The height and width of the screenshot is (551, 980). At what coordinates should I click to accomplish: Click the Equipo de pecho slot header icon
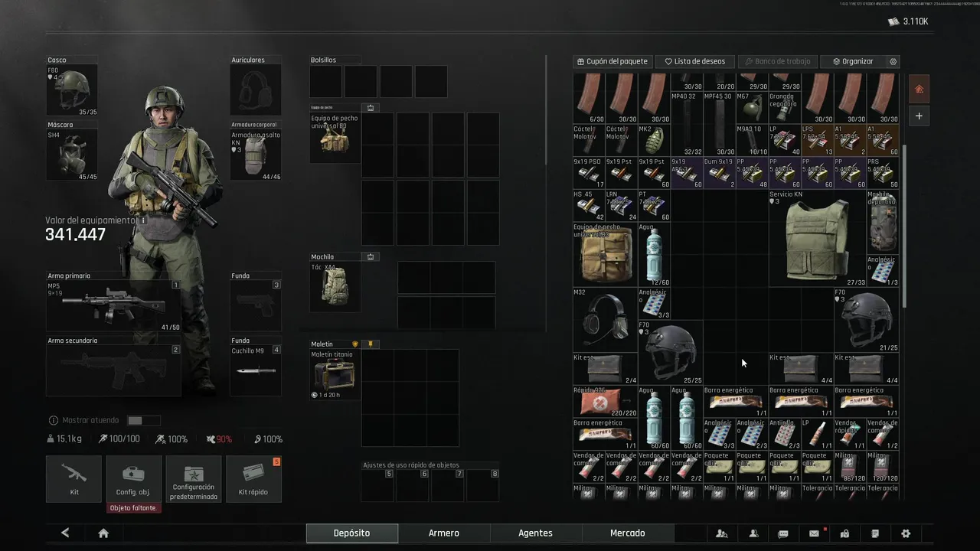[x=371, y=108]
